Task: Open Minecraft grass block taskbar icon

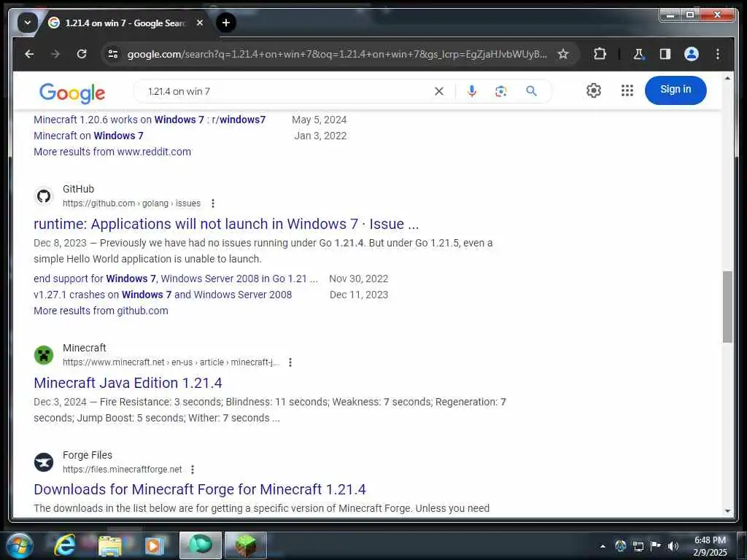Action: (246, 545)
